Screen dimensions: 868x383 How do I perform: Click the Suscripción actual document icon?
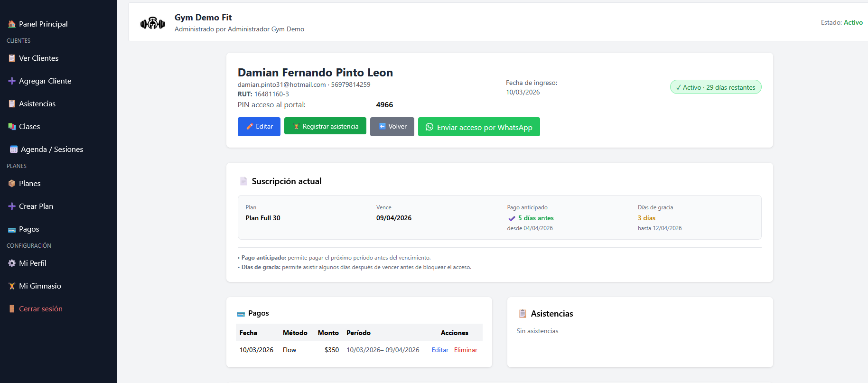pyautogui.click(x=243, y=181)
